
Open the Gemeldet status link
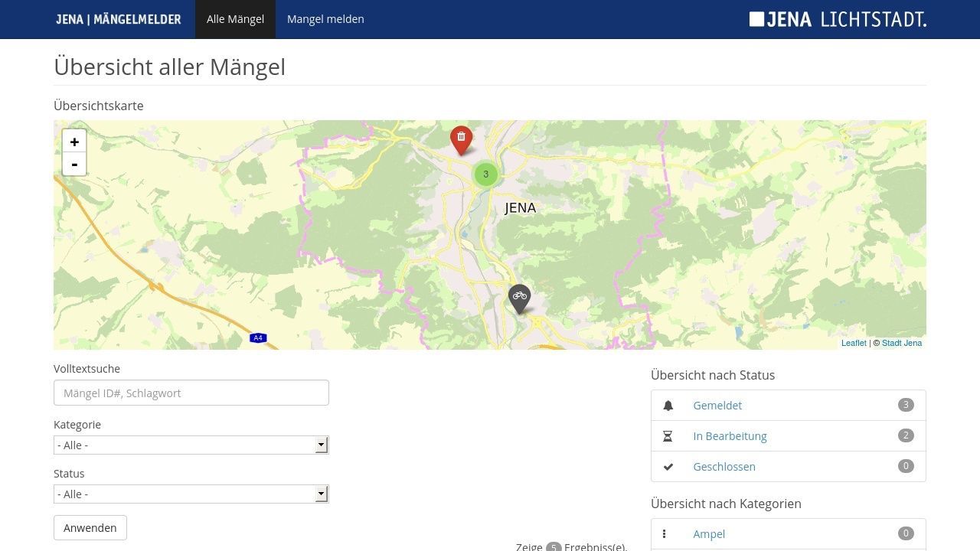pyautogui.click(x=717, y=405)
